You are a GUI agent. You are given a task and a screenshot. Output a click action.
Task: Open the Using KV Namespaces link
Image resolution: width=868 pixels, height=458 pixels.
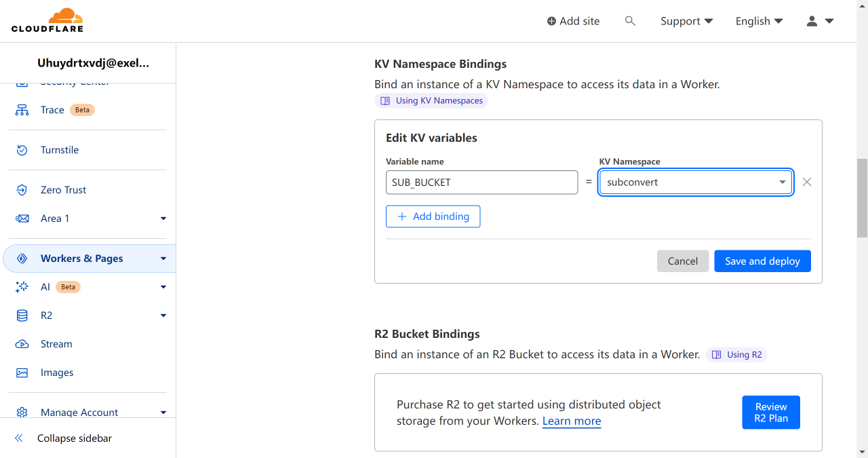coord(431,100)
